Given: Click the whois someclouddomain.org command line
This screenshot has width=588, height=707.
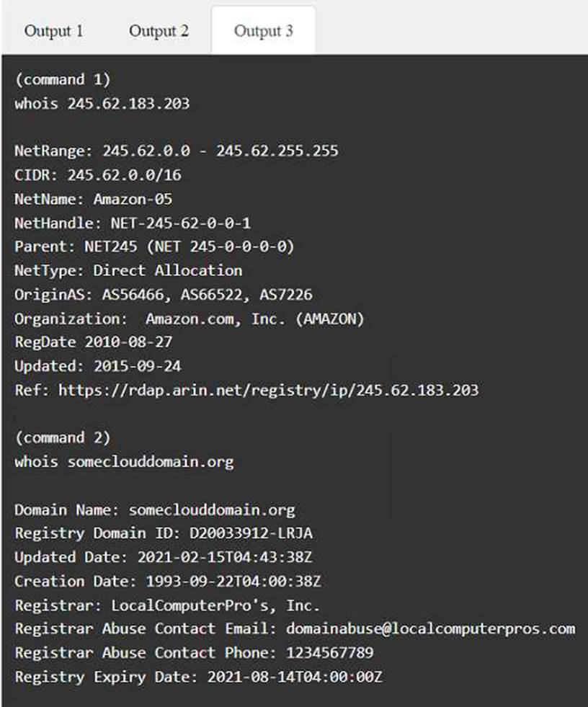Looking at the screenshot, I should [124, 462].
